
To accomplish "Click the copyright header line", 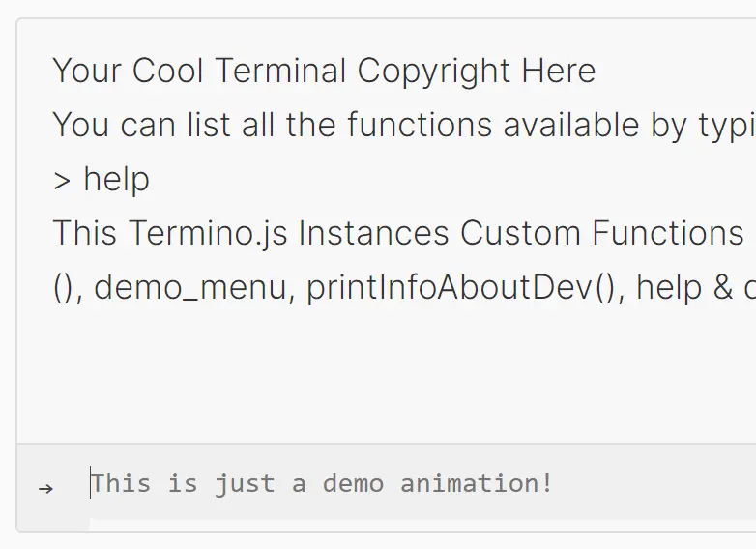I will point(324,71).
